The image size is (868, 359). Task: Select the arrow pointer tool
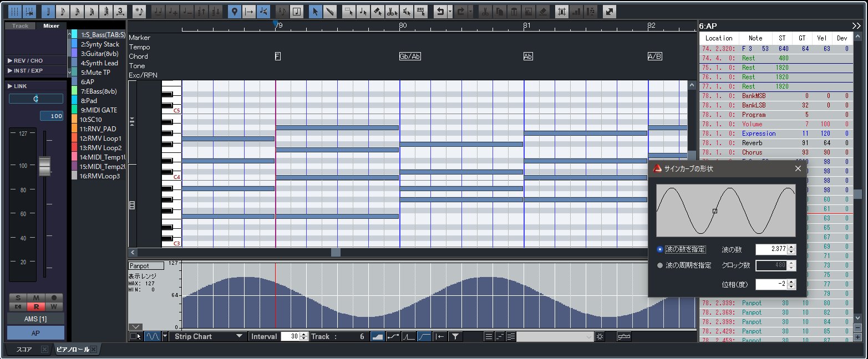(314, 11)
